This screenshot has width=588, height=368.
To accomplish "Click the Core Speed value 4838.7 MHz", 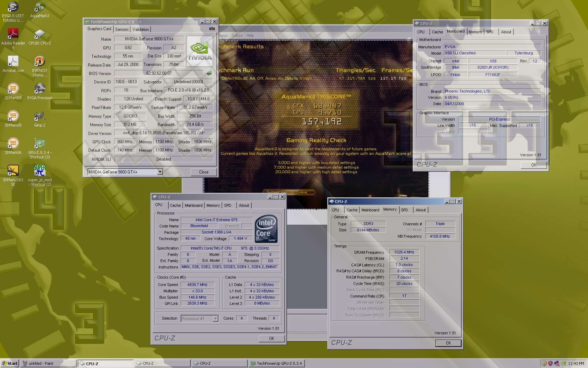I will (x=197, y=285).
